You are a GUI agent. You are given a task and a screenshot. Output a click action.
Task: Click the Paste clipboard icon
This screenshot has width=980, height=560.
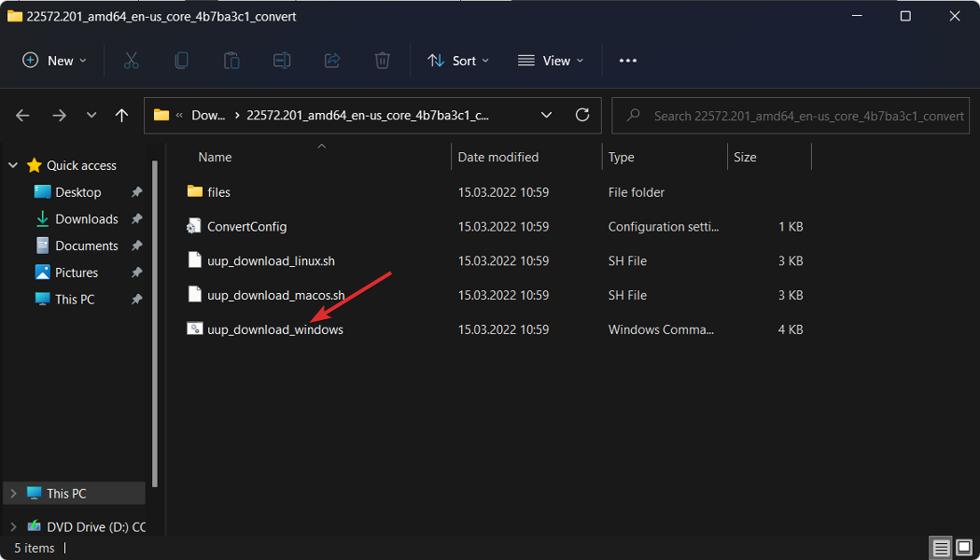pyautogui.click(x=231, y=61)
